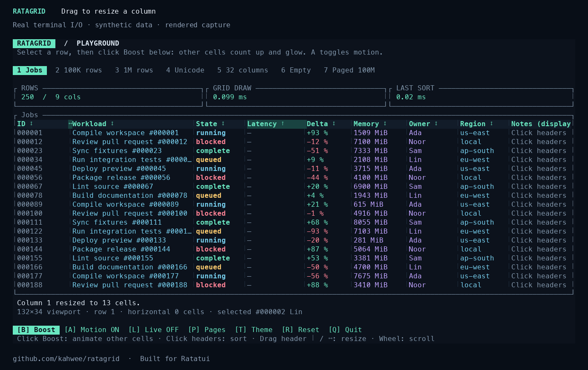Click memory value 7675 MiB
Screen dimensions: 588x370
(x=371, y=276)
